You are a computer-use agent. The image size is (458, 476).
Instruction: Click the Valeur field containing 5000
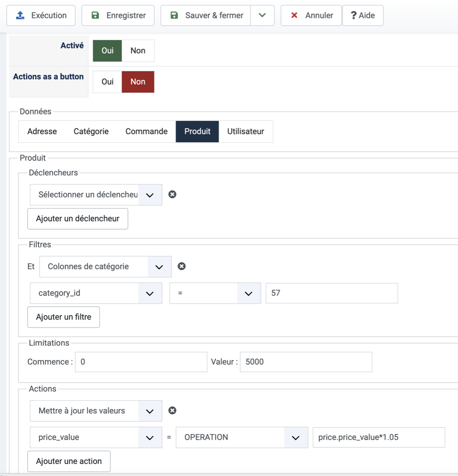[x=306, y=362]
